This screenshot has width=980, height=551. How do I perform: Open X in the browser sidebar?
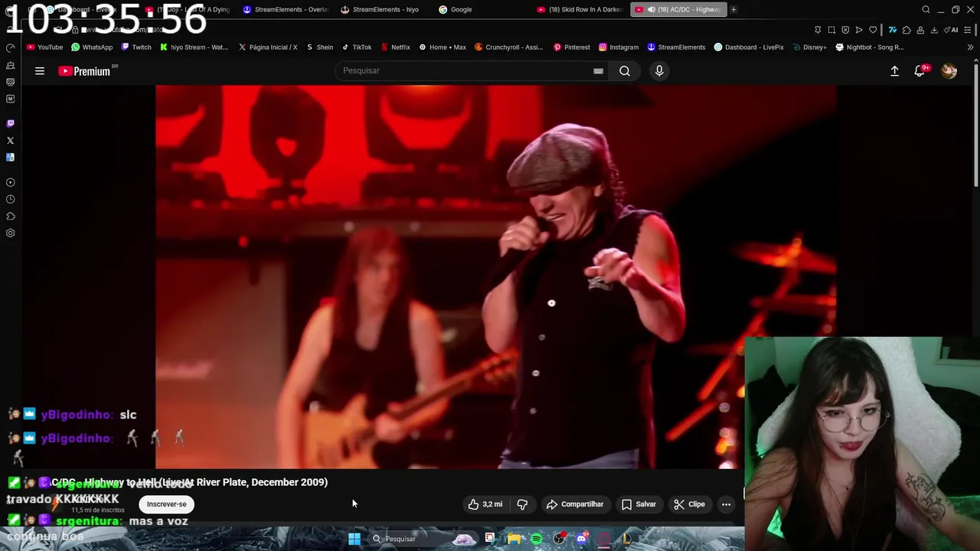(x=10, y=141)
